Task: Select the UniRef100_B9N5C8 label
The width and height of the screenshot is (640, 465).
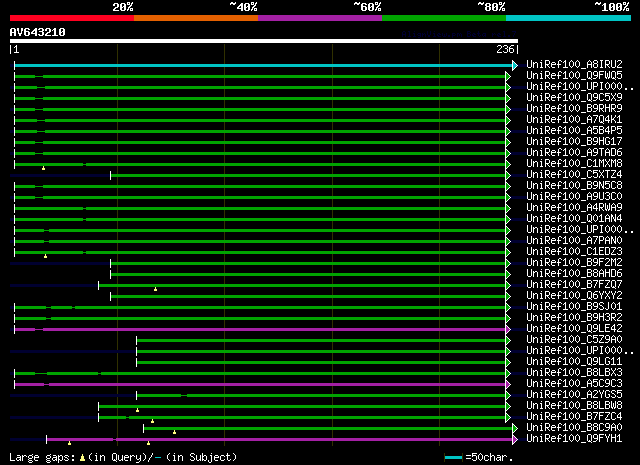Action: (574, 185)
